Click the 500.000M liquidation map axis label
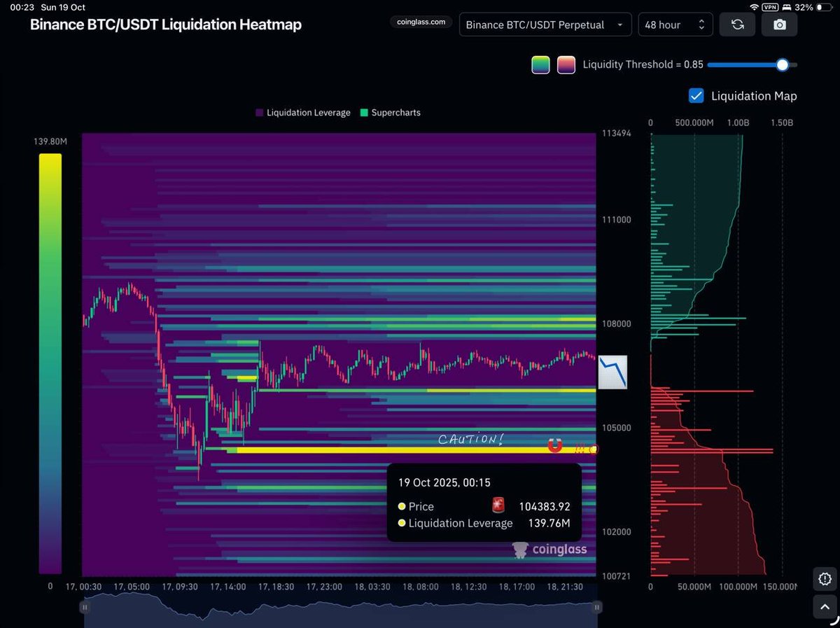Image resolution: width=840 pixels, height=628 pixels. tap(694, 123)
